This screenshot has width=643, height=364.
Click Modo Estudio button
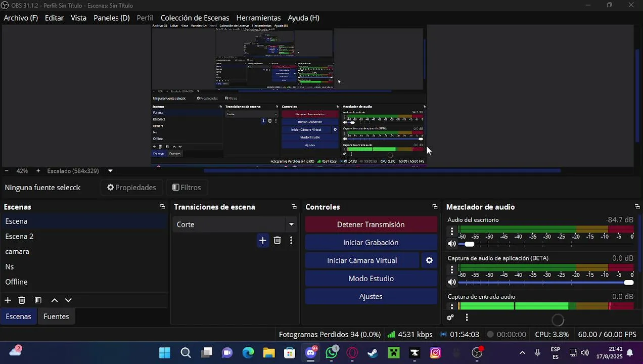pyautogui.click(x=371, y=279)
